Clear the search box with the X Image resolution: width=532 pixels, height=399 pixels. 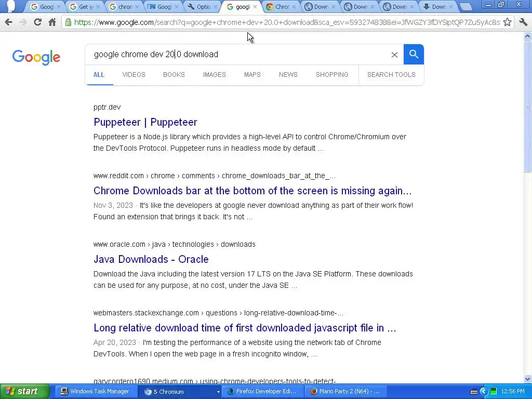click(394, 54)
